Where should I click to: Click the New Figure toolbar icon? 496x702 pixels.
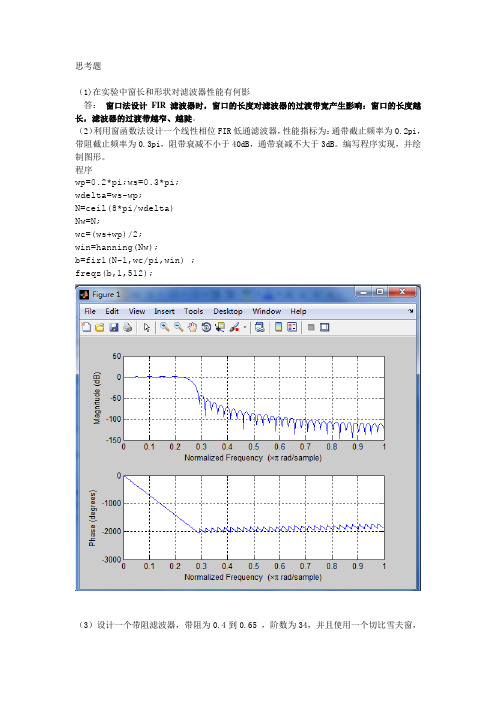[x=86, y=327]
